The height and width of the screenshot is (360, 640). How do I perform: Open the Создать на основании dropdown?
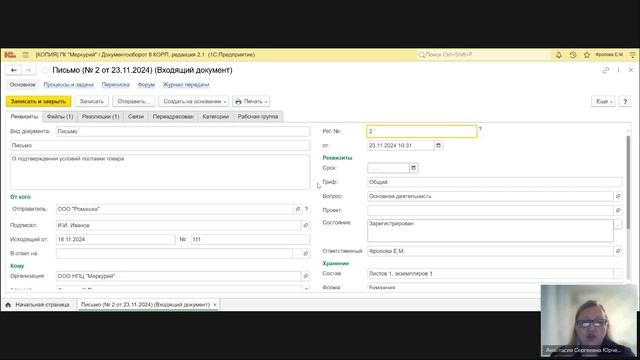(x=193, y=101)
